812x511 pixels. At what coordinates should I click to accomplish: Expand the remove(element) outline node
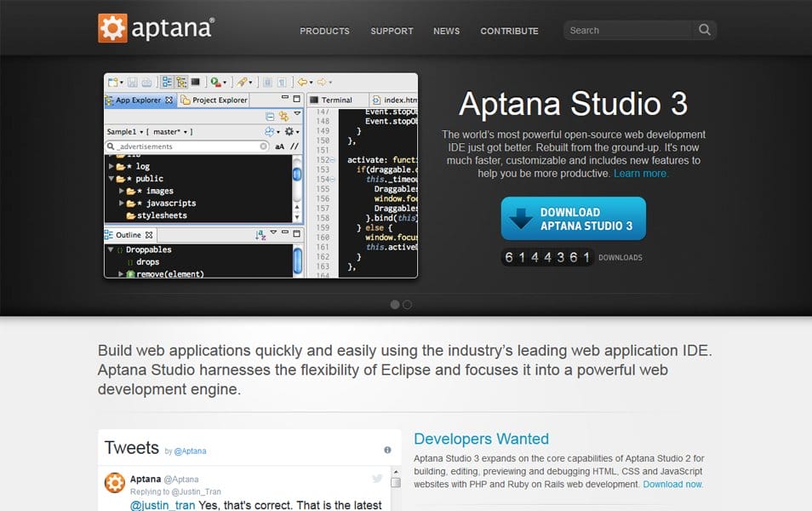121,274
